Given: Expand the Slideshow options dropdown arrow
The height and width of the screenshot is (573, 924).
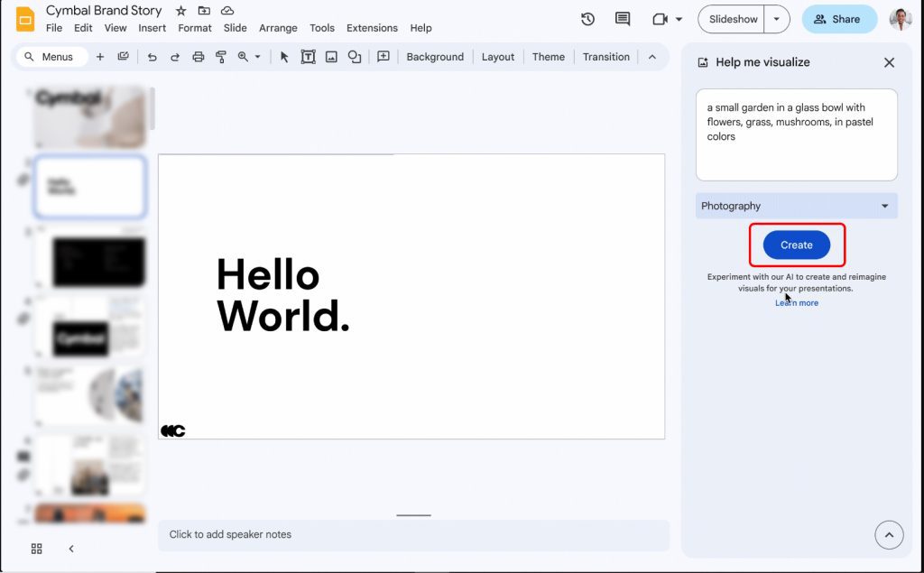Looking at the screenshot, I should [x=776, y=19].
